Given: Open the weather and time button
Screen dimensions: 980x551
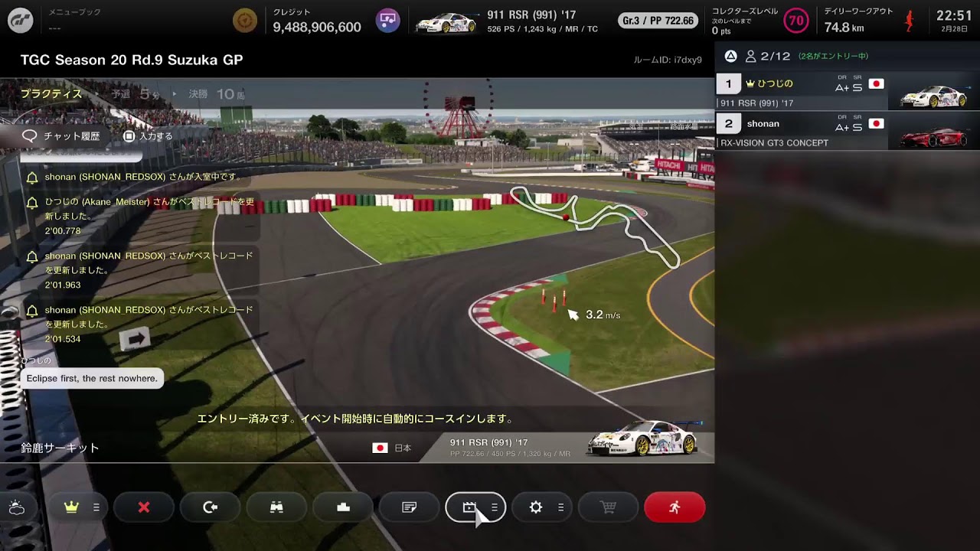Looking at the screenshot, I should pos(17,507).
